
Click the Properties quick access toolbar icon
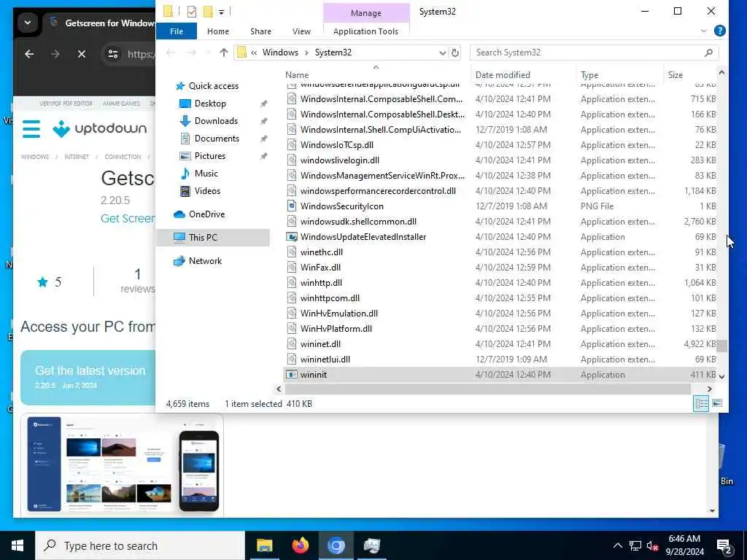click(x=192, y=12)
